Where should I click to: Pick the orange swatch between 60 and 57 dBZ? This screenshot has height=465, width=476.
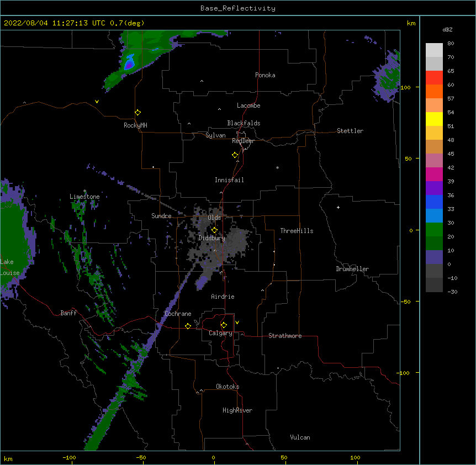click(434, 91)
